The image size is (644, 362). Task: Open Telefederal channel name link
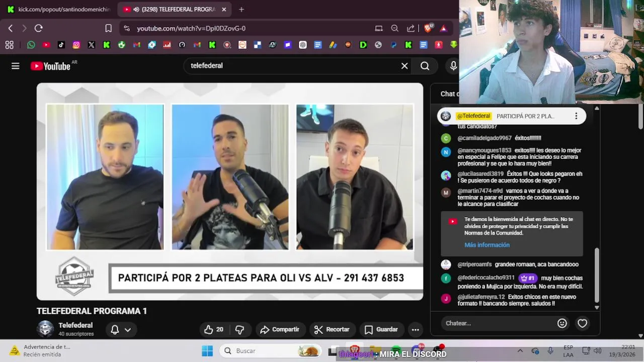point(75,325)
